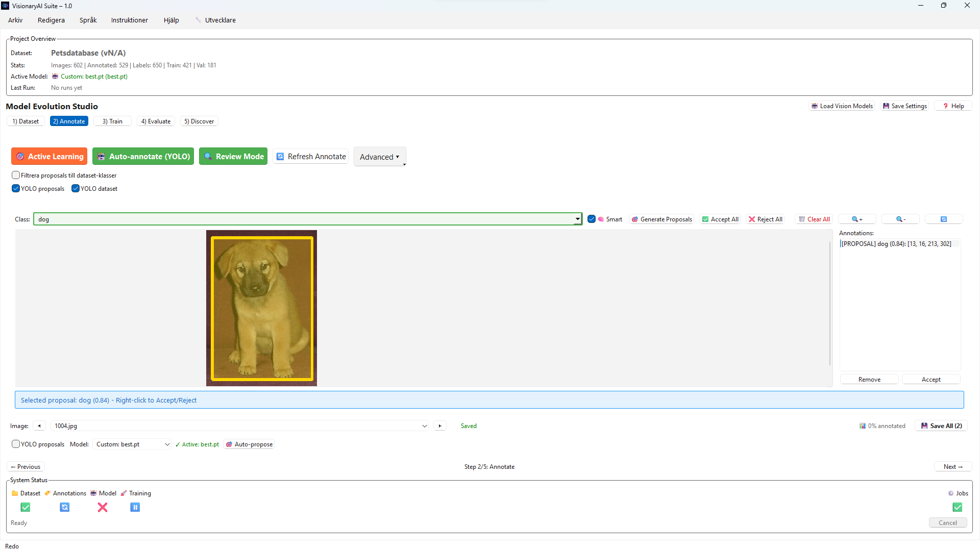Click the Model red X status icon
The width and height of the screenshot is (980, 551).
tap(103, 507)
